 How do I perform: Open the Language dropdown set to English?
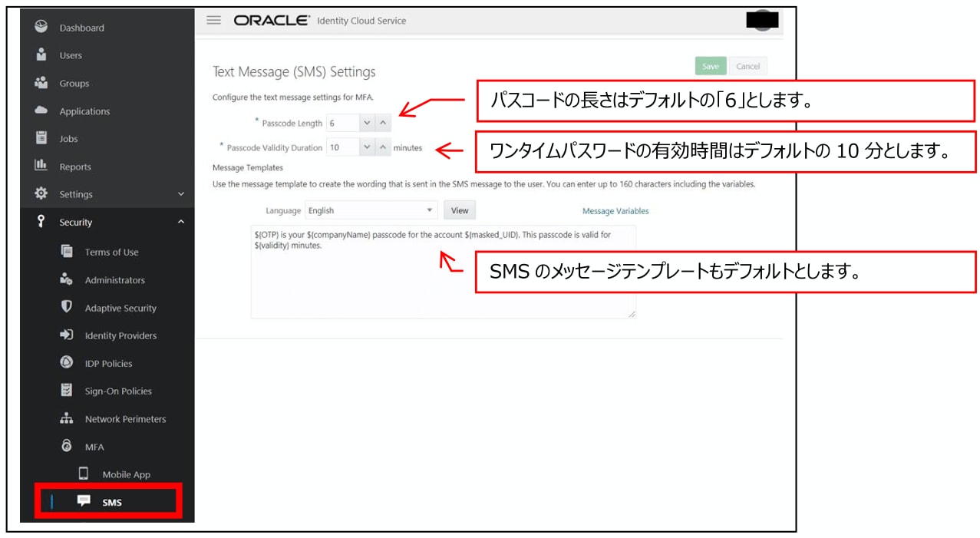click(x=371, y=210)
